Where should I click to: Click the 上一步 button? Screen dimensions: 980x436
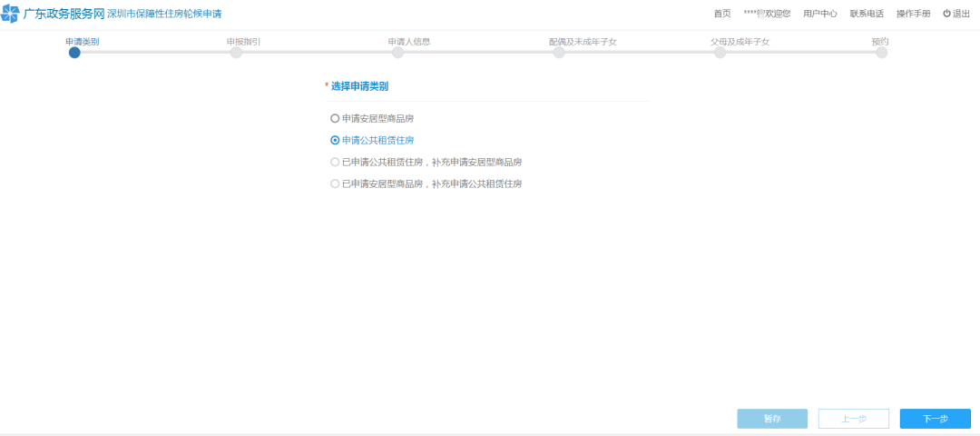tap(853, 419)
